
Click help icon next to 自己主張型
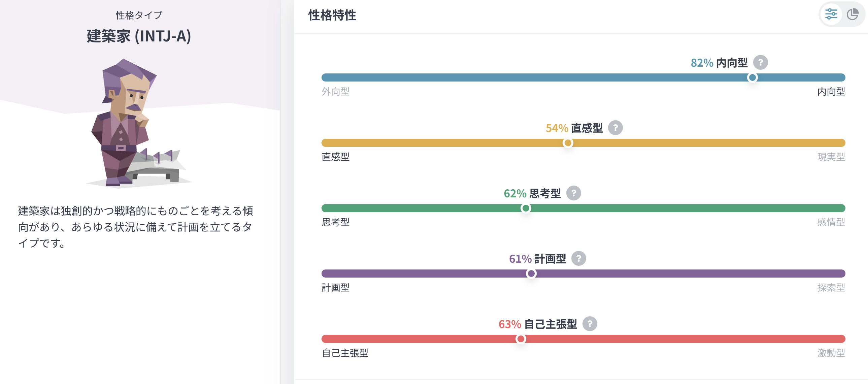[590, 324]
